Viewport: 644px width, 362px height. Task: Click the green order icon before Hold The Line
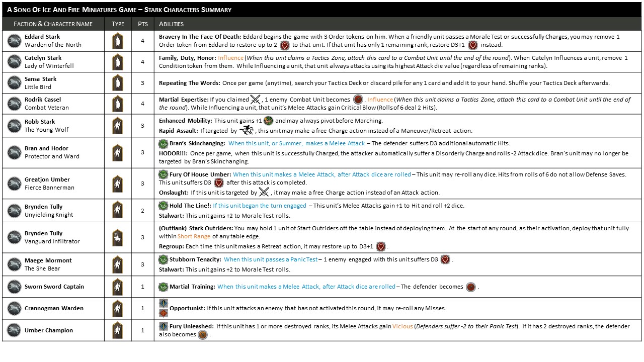click(x=164, y=206)
